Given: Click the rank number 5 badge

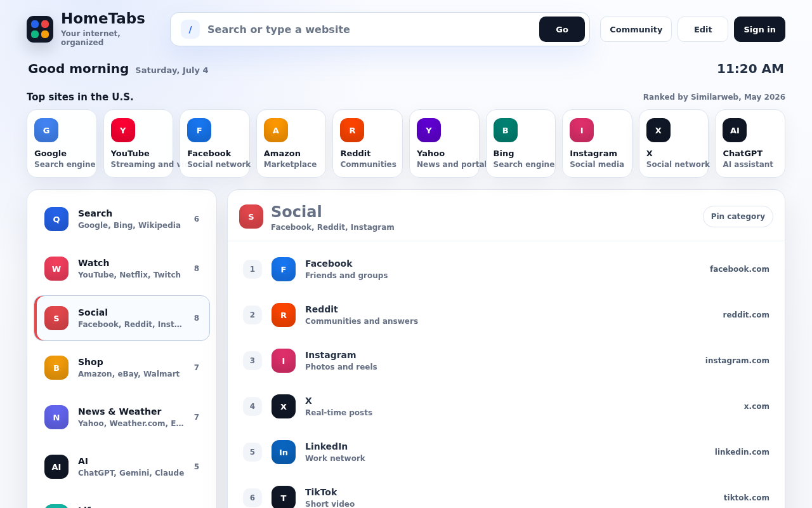Looking at the screenshot, I should point(252,452).
